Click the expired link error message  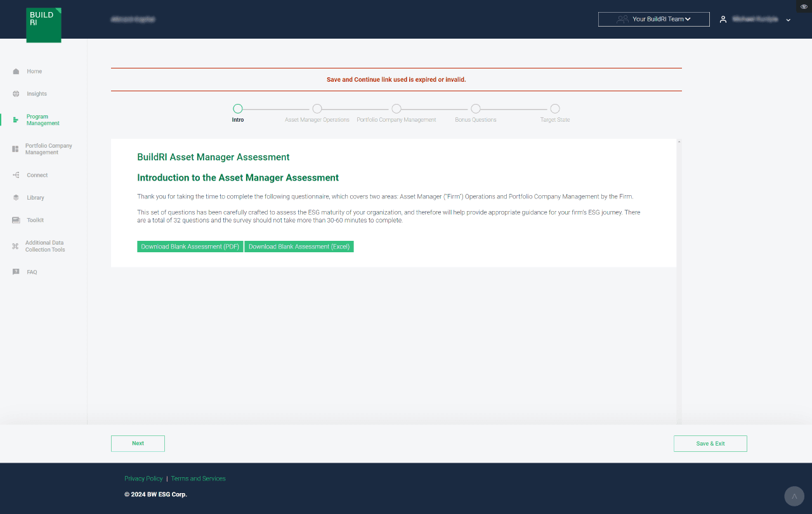tap(396, 80)
